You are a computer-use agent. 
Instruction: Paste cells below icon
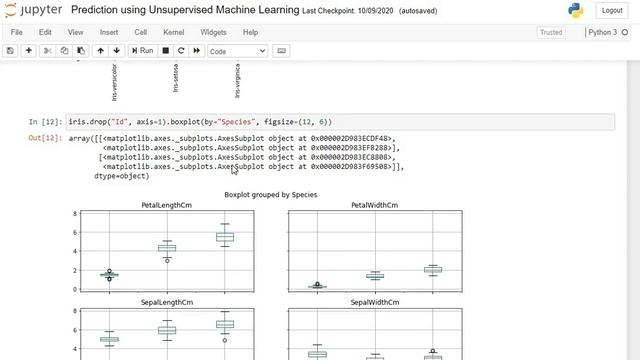click(81, 51)
